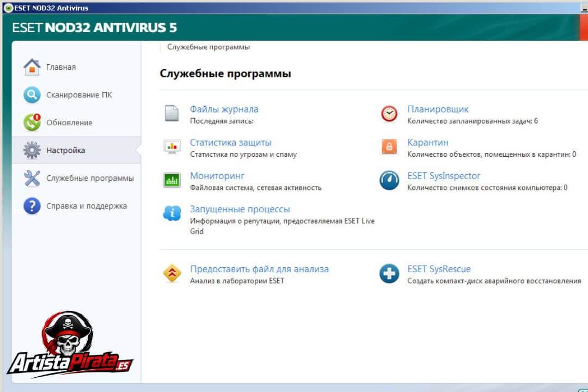
Task: Go to Сканирование ПК section
Action: pyautogui.click(x=79, y=95)
